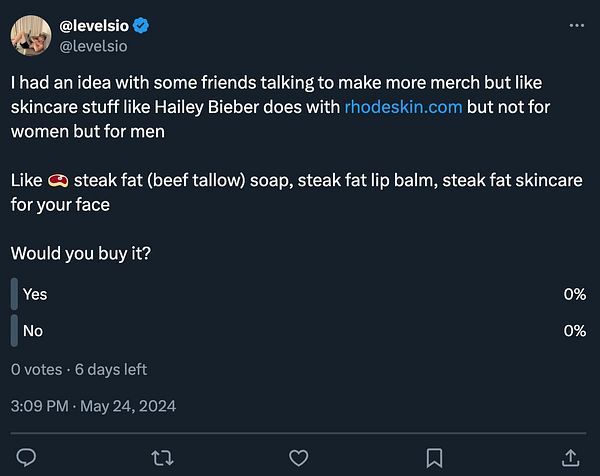Open the three-dot more options menu
Viewport: 600px width, 476px height.
pyautogui.click(x=575, y=26)
